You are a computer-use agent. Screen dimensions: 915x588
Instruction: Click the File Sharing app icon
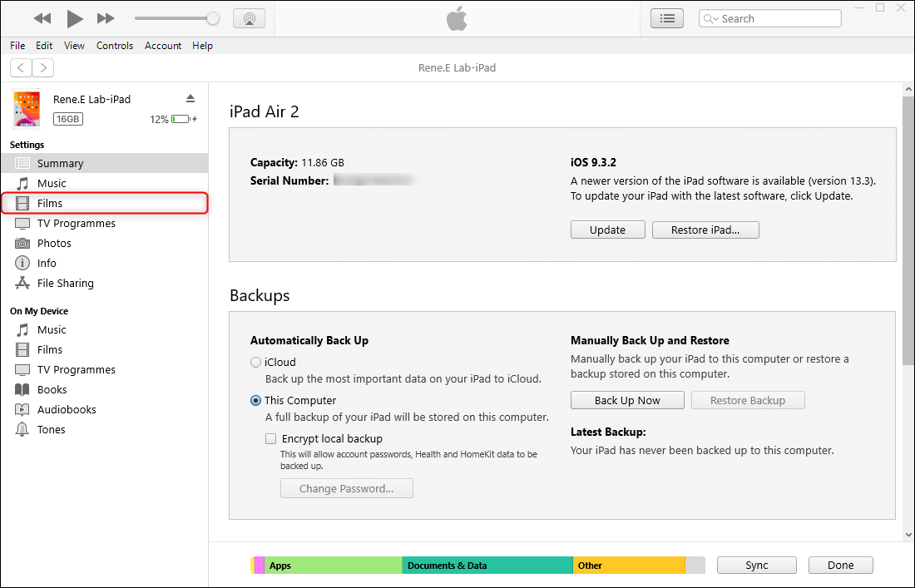22,283
